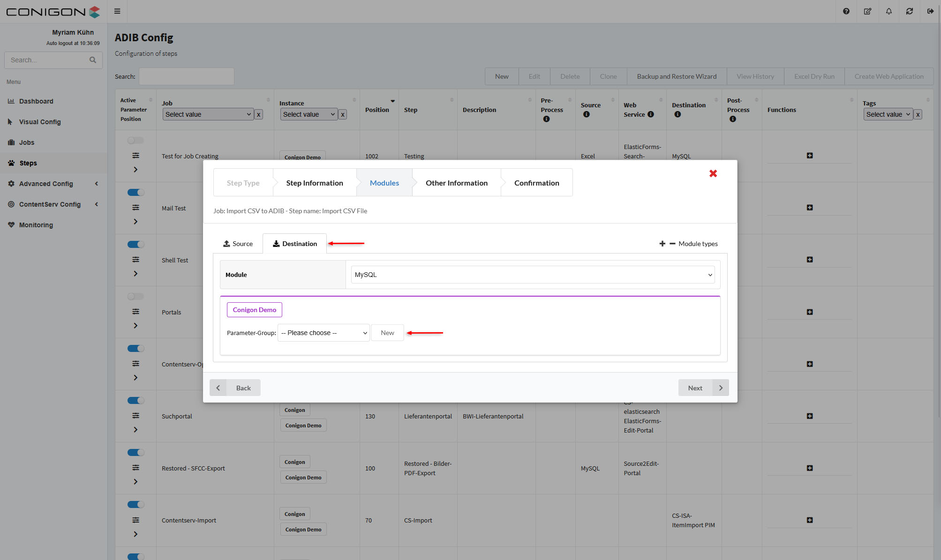Toggle the Shell Test active switch
The height and width of the screenshot is (560, 941).
click(136, 244)
